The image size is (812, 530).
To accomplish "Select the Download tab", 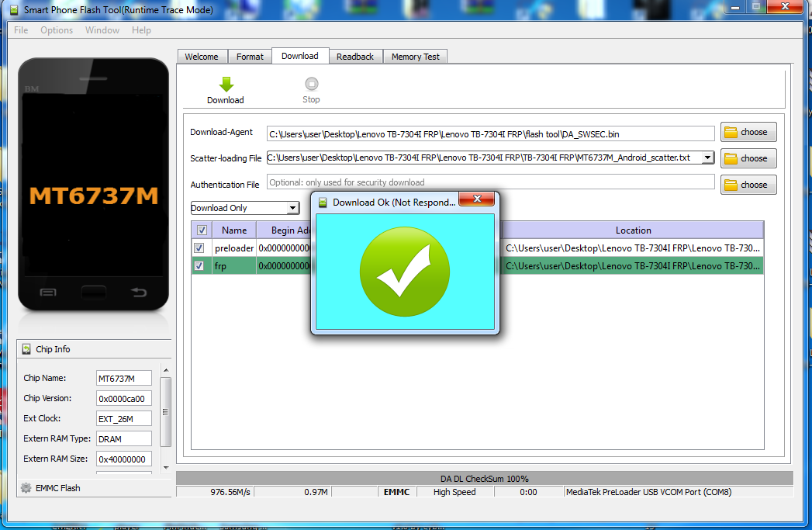I will pos(300,56).
